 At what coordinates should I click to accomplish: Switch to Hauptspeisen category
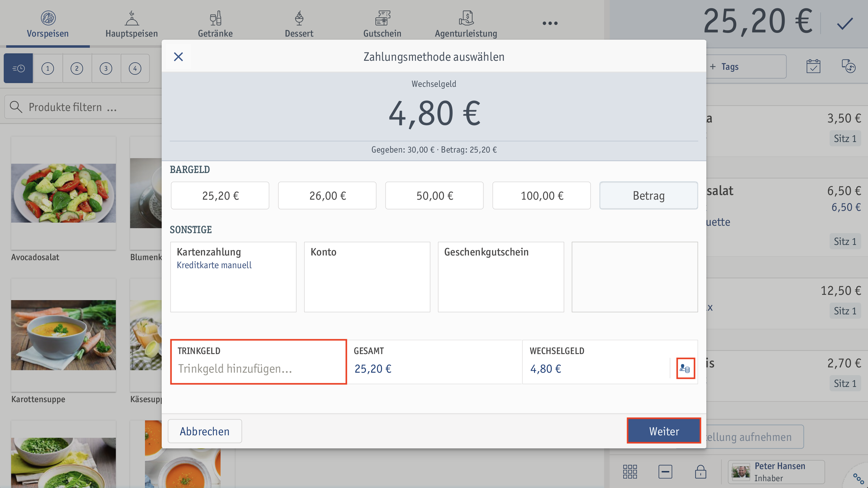pyautogui.click(x=131, y=24)
